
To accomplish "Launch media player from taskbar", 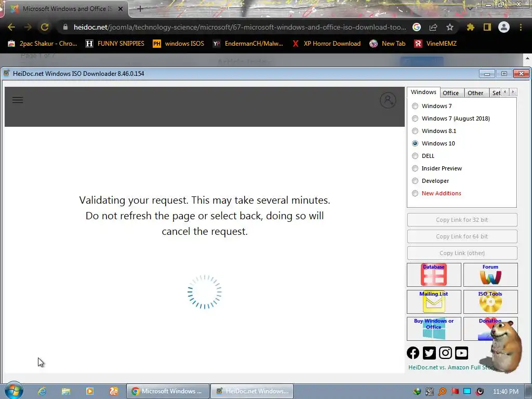I will tap(89, 391).
